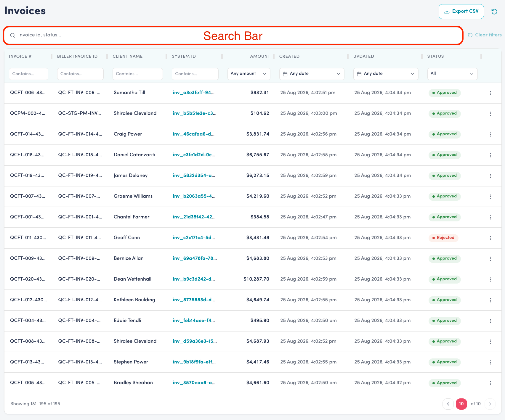This screenshot has height=420, width=505.
Task: Click the Biller Invoice ID Contains field
Action: point(80,74)
